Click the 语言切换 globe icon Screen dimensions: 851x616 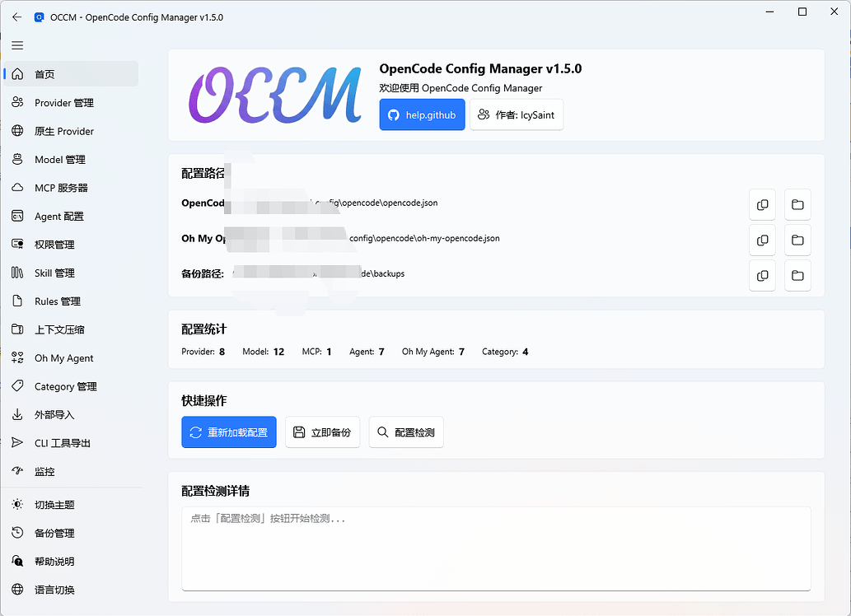click(x=17, y=589)
